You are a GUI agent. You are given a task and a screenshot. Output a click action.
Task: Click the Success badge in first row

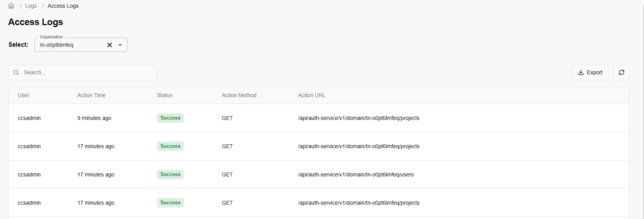(170, 118)
